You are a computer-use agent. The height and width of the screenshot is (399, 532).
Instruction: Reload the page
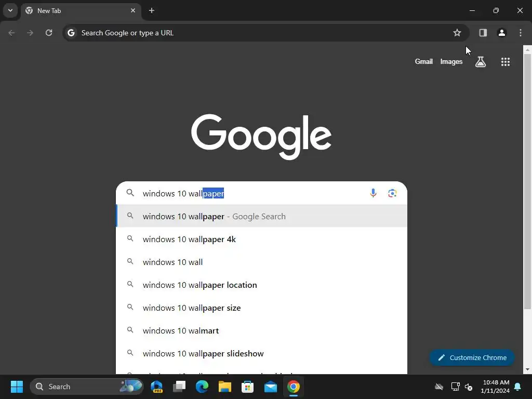point(49,33)
